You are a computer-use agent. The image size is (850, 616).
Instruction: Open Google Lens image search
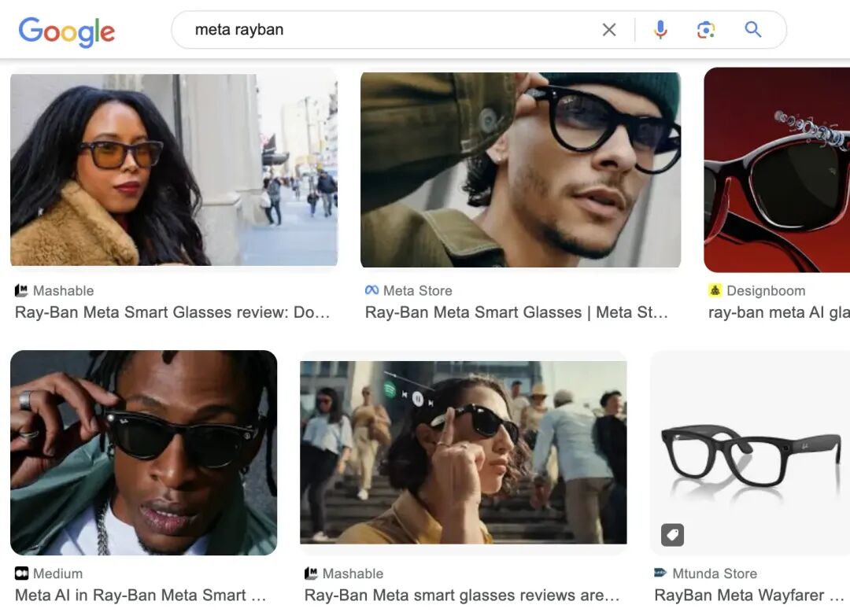(x=705, y=30)
